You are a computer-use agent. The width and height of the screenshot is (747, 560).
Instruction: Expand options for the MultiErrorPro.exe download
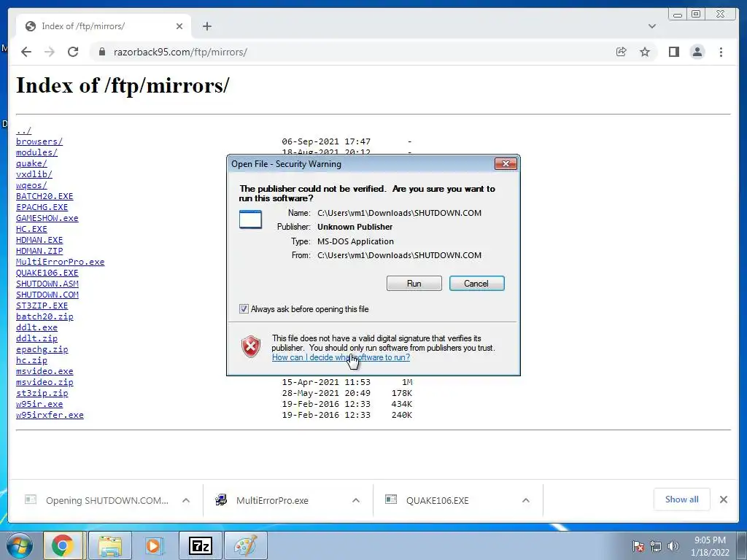pos(355,500)
